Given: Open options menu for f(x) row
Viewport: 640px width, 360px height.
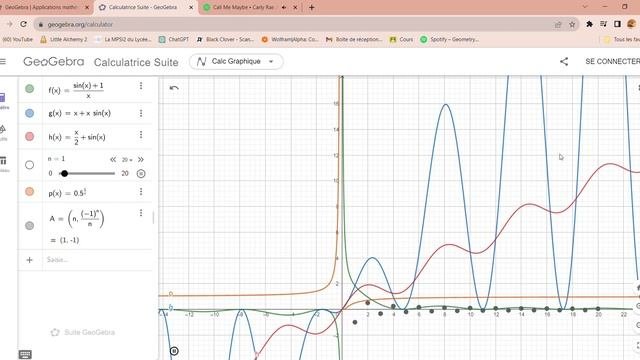Looking at the screenshot, I should click(141, 86).
